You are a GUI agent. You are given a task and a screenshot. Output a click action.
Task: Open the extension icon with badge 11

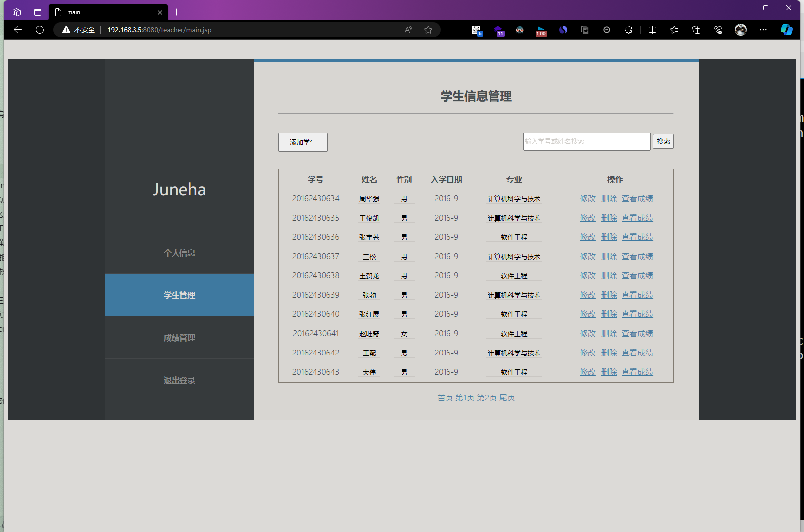[x=499, y=30]
